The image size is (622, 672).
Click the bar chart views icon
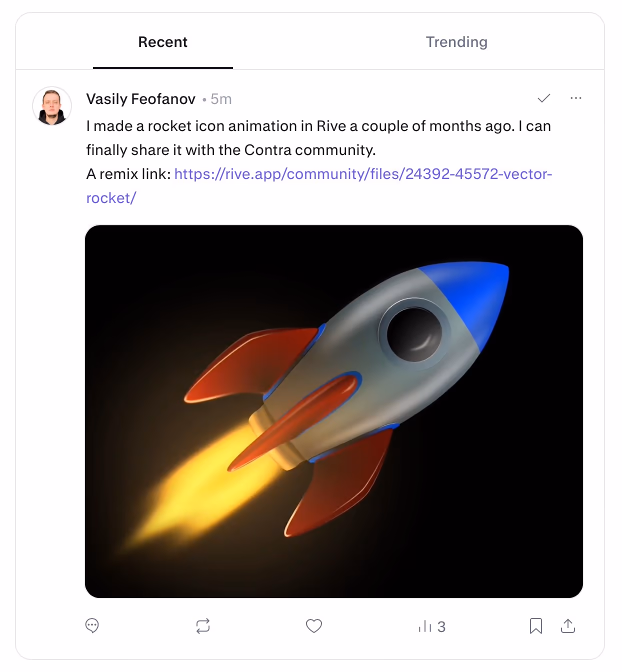[424, 626]
